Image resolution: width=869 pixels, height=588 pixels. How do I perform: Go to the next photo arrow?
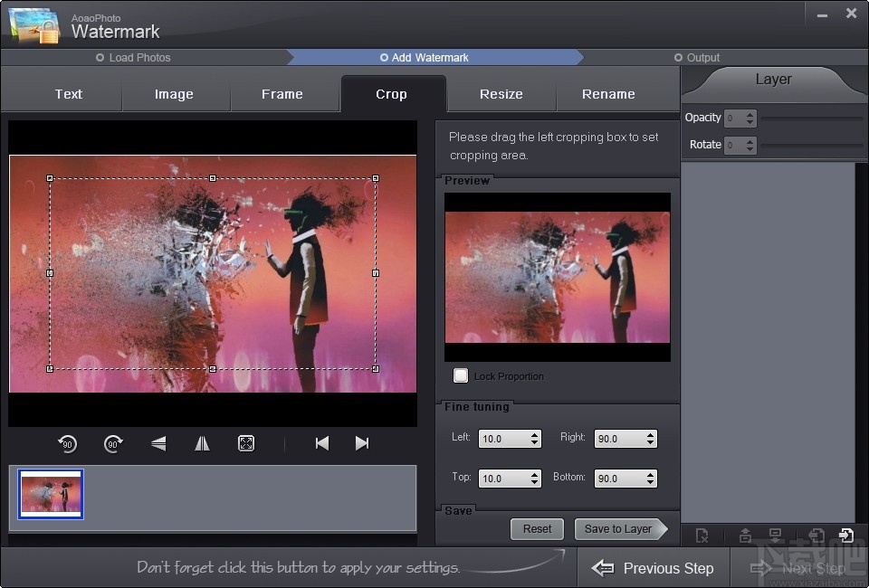click(362, 443)
